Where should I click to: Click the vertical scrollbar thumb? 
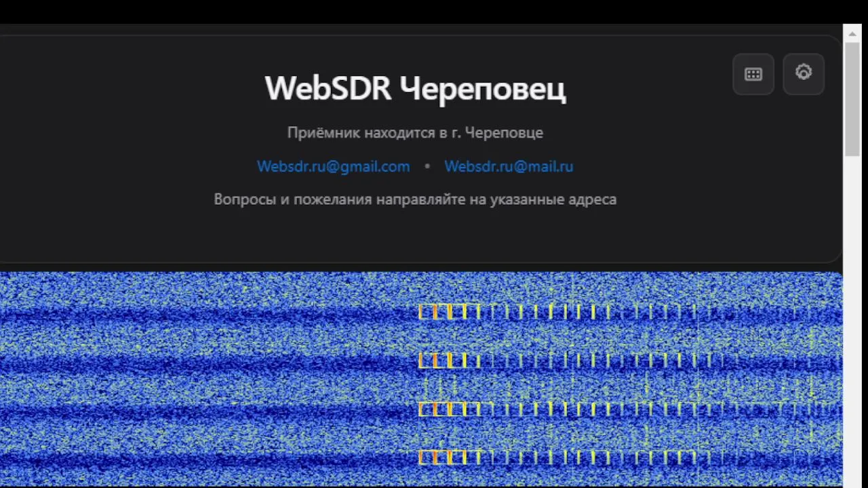852,99
